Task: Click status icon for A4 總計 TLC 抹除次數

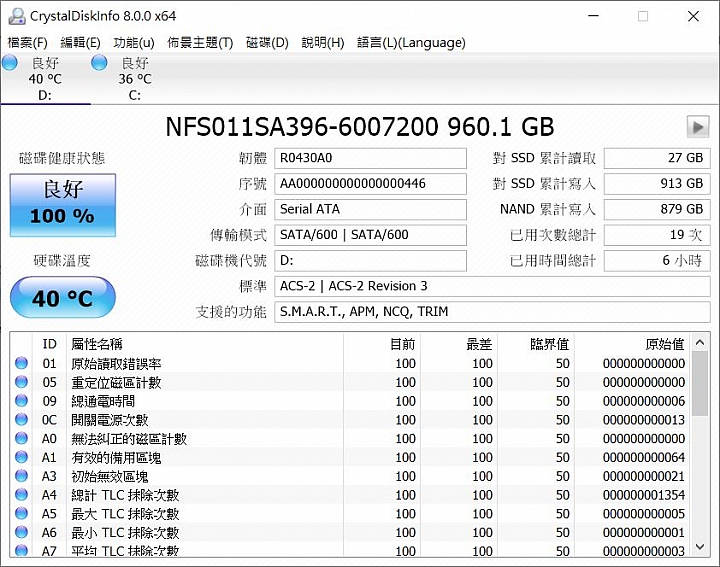Action: coord(21,495)
